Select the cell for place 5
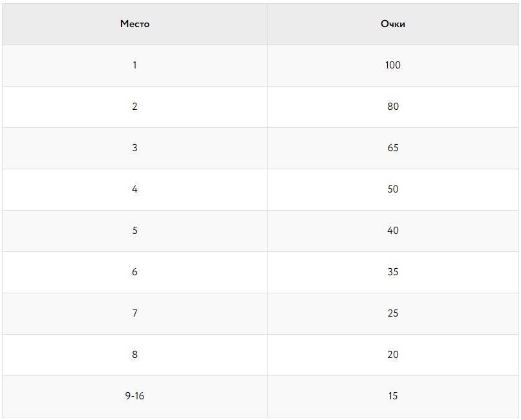This screenshot has width=521, height=420. tap(134, 231)
